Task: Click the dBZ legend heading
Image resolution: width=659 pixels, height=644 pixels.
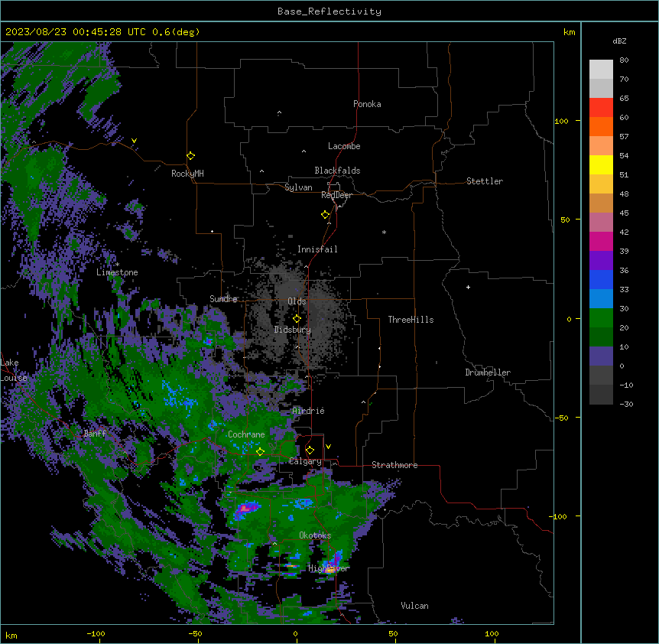Action: (619, 41)
